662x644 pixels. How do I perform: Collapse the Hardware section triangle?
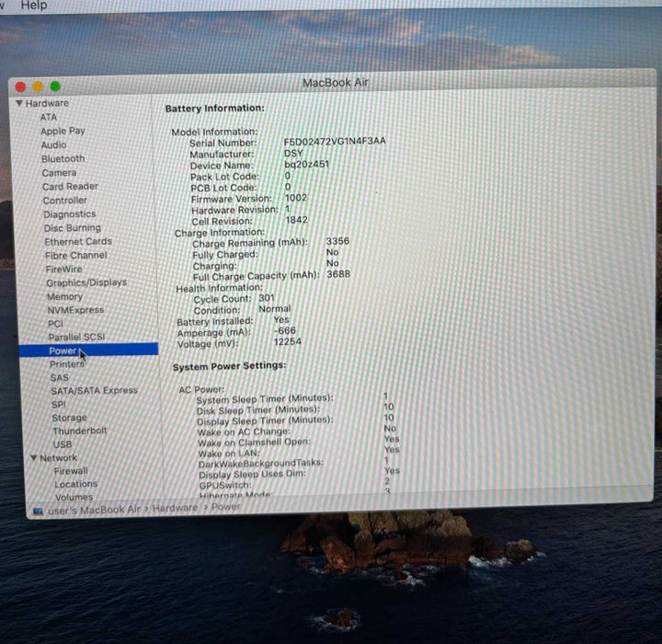click(19, 103)
